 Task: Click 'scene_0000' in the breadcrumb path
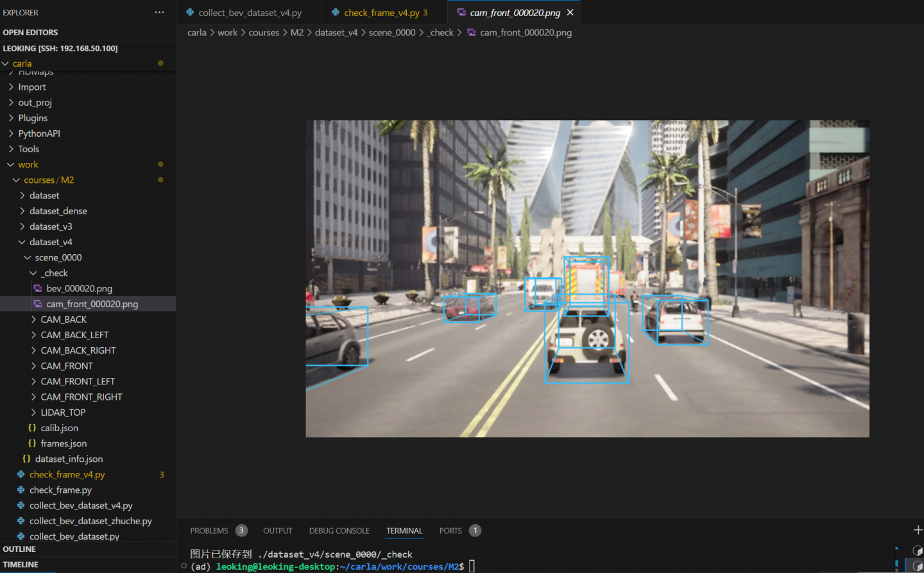[392, 32]
